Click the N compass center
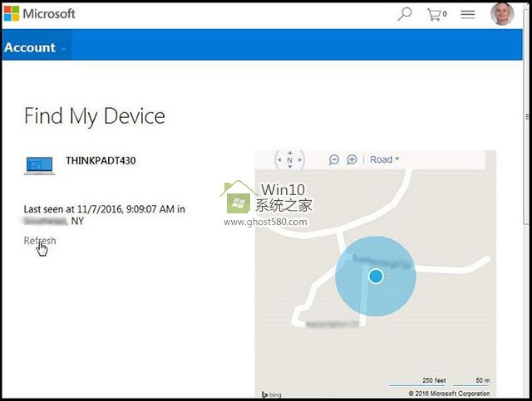This screenshot has height=401, width=532. click(x=290, y=160)
